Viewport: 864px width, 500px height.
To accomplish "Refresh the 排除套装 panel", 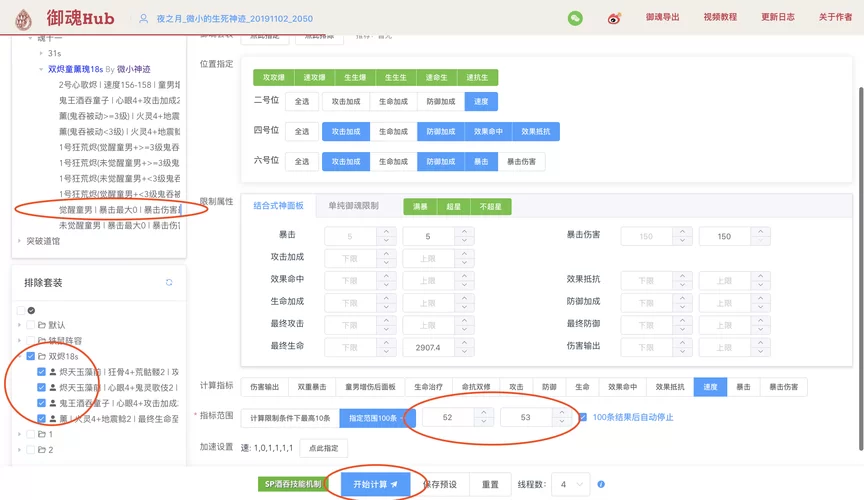I will click(x=169, y=282).
